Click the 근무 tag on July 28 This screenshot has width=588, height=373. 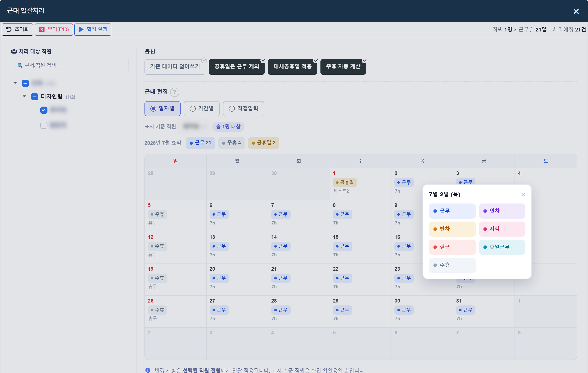[281, 310]
